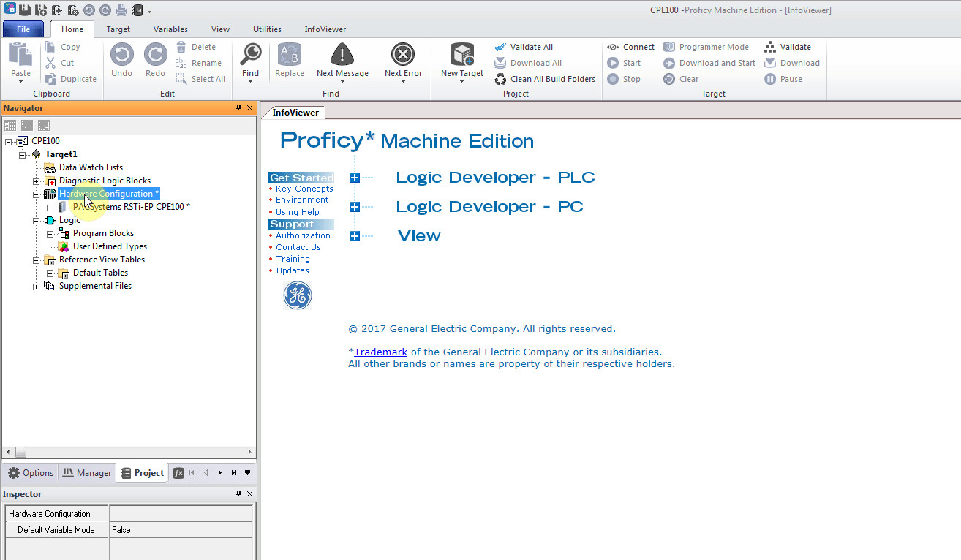The height and width of the screenshot is (560, 961).
Task: Open the Contact Us link
Action: point(298,247)
